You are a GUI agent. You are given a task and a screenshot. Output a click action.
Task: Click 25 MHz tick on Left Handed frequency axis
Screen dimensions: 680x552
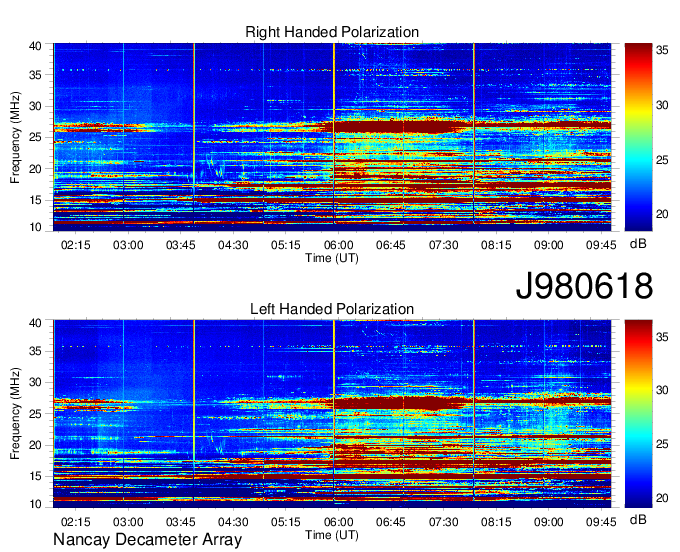tap(35, 414)
